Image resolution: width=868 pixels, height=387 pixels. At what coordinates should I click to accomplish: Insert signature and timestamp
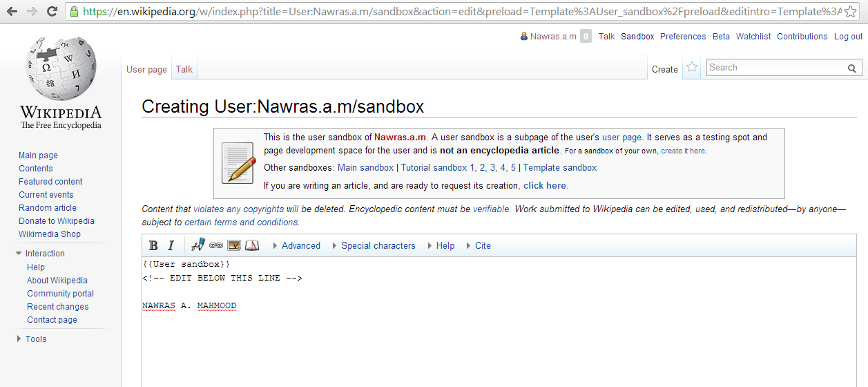pyautogui.click(x=198, y=245)
